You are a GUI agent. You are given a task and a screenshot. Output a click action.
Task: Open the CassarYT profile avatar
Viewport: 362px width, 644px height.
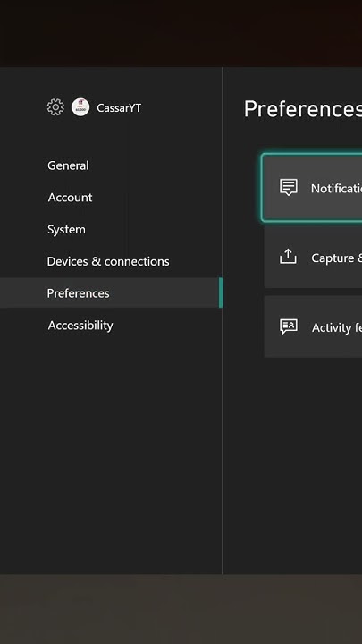click(80, 107)
